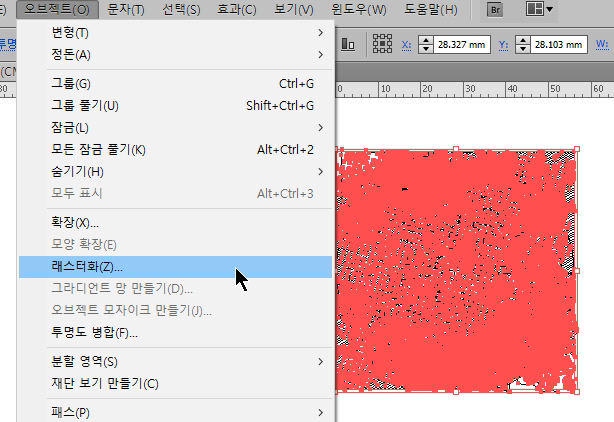Open the 도움말(H) menu

(x=431, y=9)
